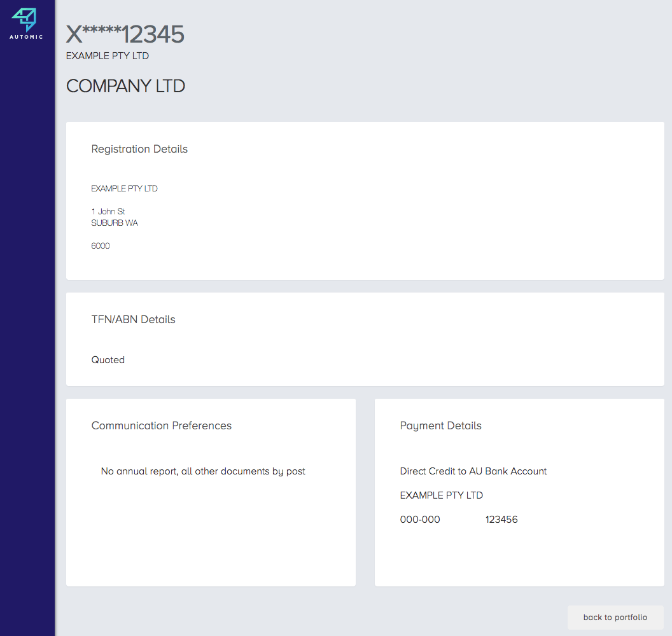Select the postcode 6000
Viewport: 672px width, 636px height.
click(101, 246)
